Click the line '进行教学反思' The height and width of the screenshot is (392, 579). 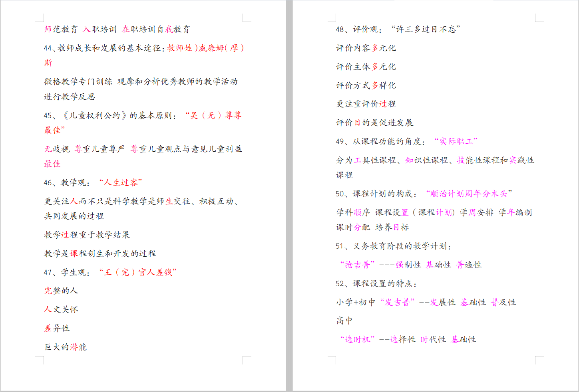coord(70,97)
